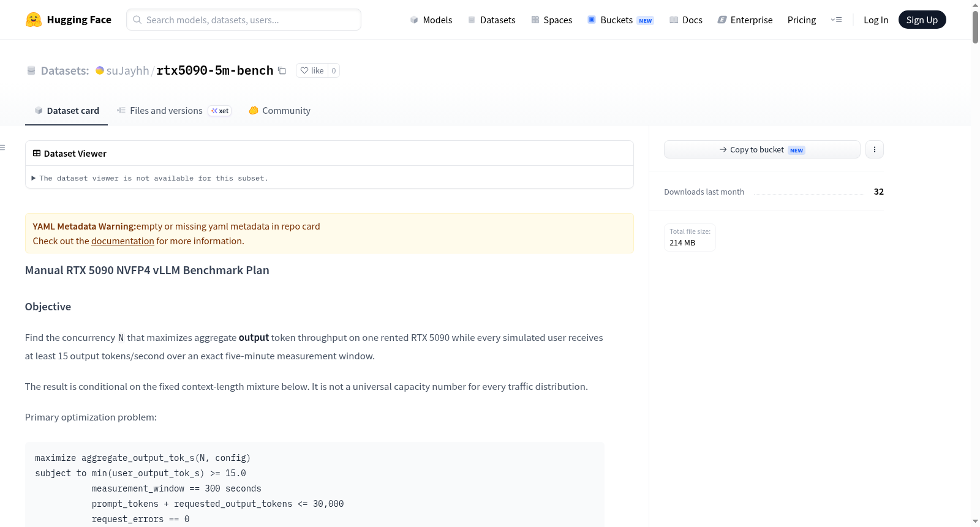
Task: Click the Sign Up button
Action: pyautogui.click(x=922, y=20)
